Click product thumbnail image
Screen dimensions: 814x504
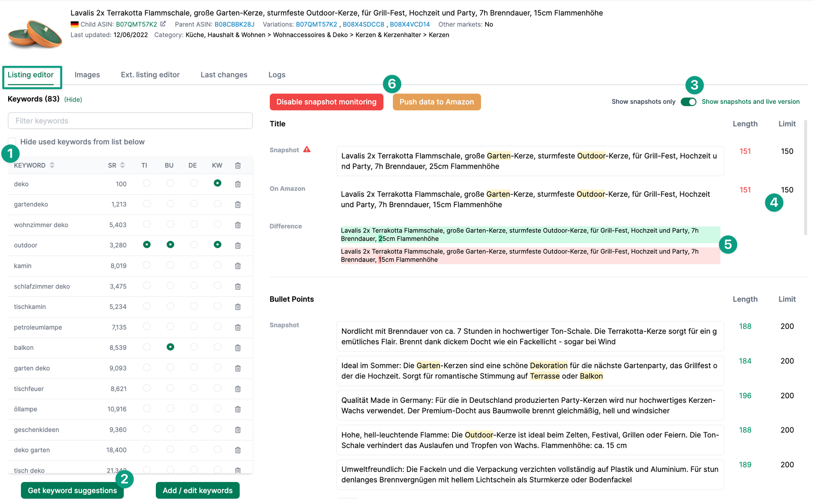pyautogui.click(x=35, y=34)
